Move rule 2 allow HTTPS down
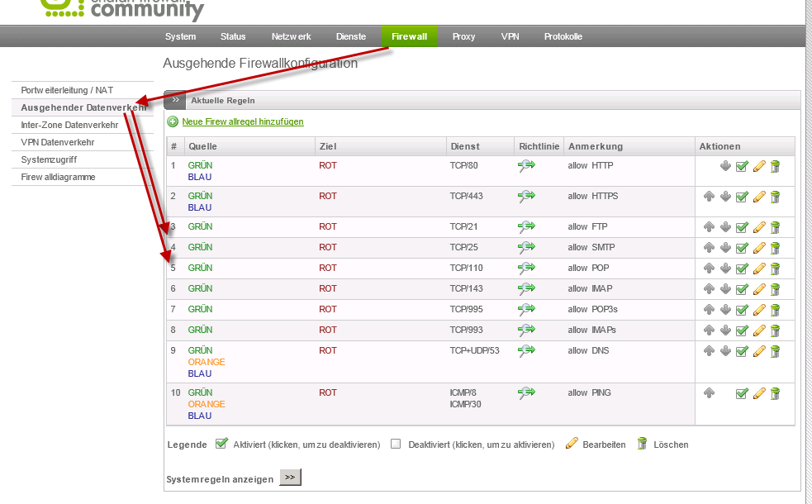 [x=725, y=197]
